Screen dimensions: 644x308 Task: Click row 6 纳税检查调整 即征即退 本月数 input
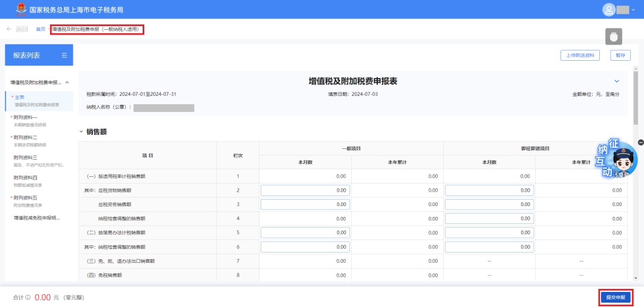pyautogui.click(x=489, y=247)
